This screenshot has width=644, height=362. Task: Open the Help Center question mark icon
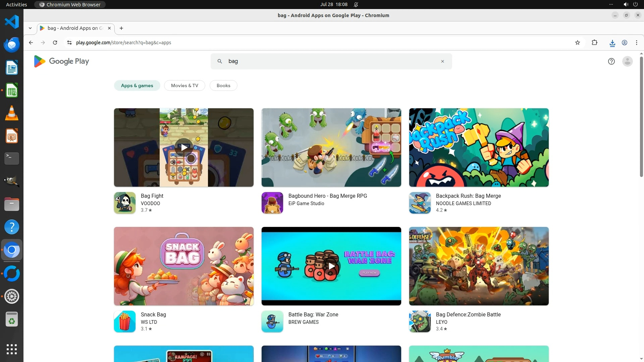[611, 61]
